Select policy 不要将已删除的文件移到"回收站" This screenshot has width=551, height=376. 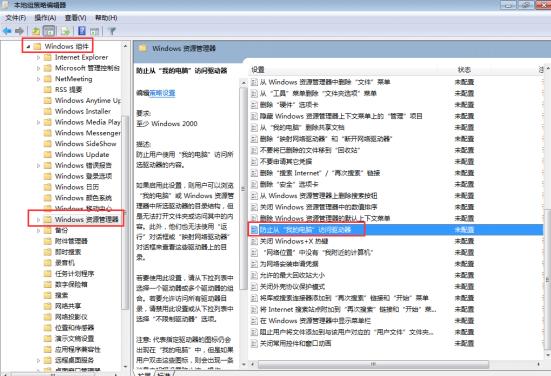pyautogui.click(x=310, y=150)
